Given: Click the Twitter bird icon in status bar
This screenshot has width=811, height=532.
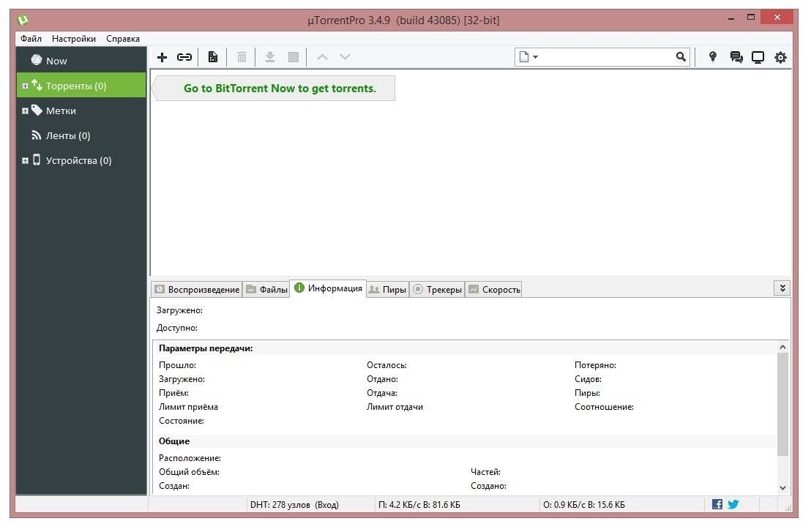Looking at the screenshot, I should [x=733, y=504].
